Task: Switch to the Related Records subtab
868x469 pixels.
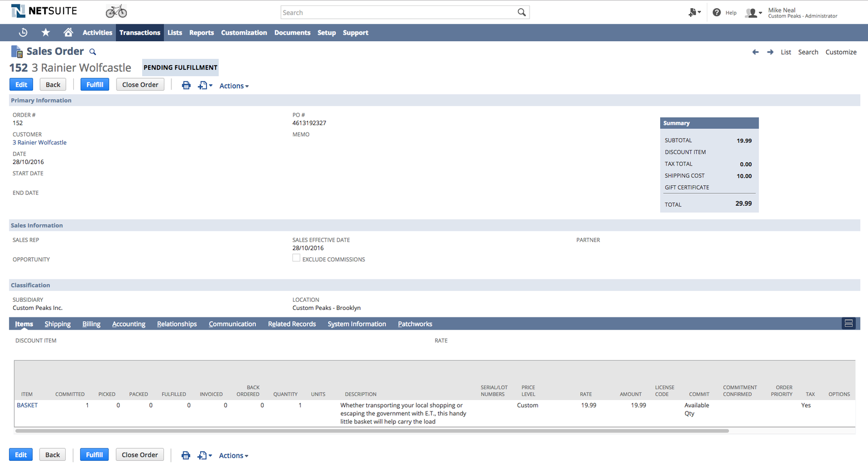Action: [292, 324]
